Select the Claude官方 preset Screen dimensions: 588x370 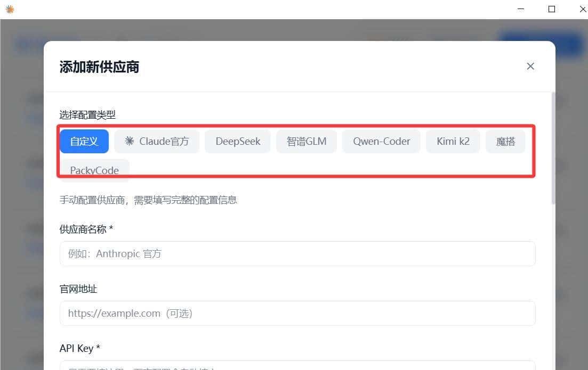(x=157, y=141)
